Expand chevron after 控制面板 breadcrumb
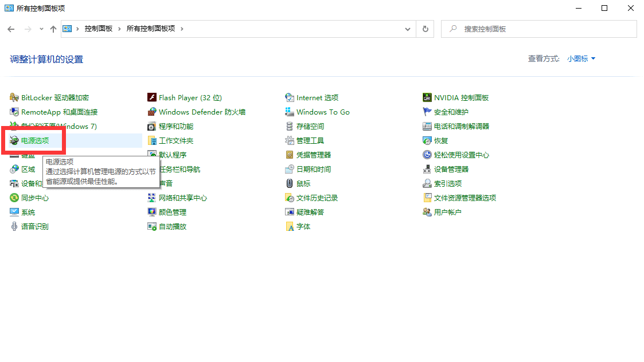This screenshot has width=644, height=362. click(119, 29)
